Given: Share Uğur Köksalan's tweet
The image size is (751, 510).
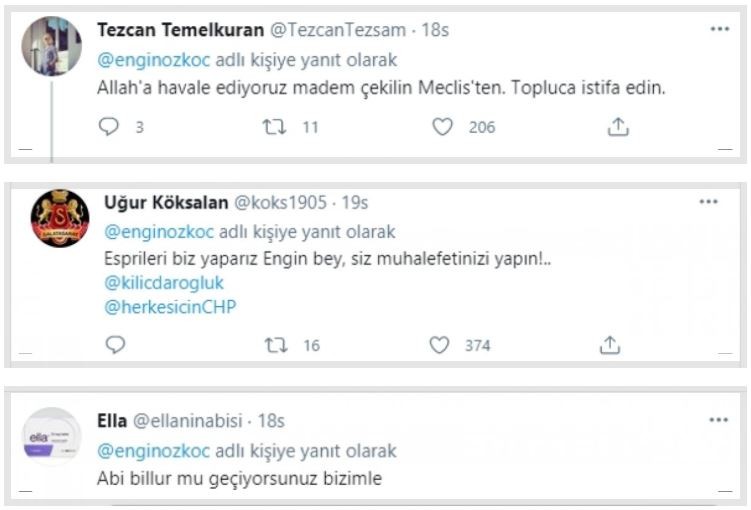Looking at the screenshot, I should 610,344.
